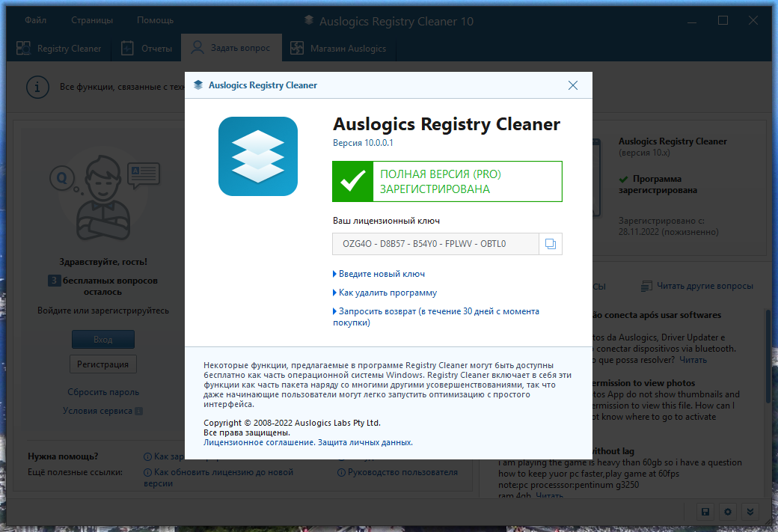Open 'Как удалить программу' link
The image size is (778, 532).
[x=388, y=293]
